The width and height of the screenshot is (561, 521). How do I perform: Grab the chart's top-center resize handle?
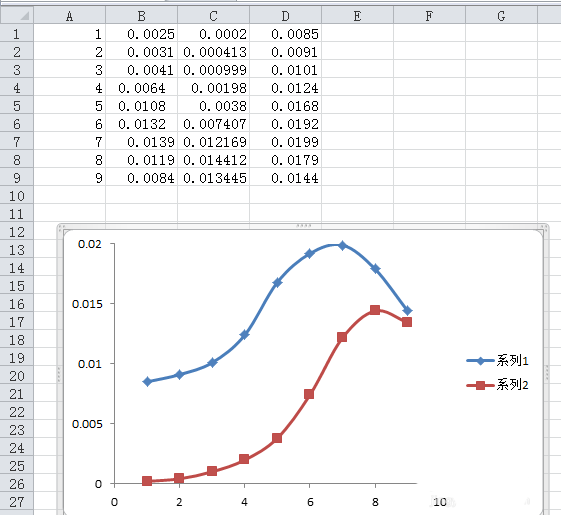tap(303, 225)
